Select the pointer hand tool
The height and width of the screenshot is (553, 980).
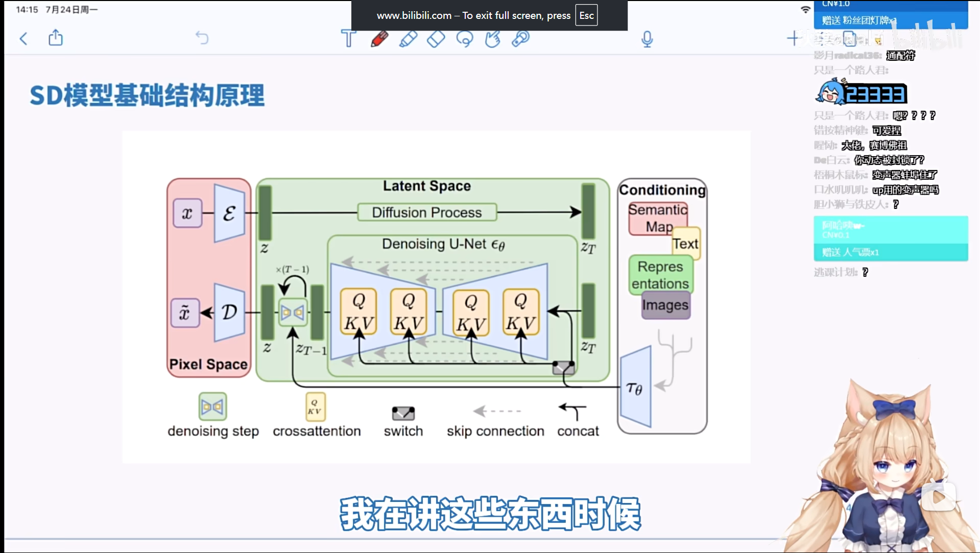[492, 39]
